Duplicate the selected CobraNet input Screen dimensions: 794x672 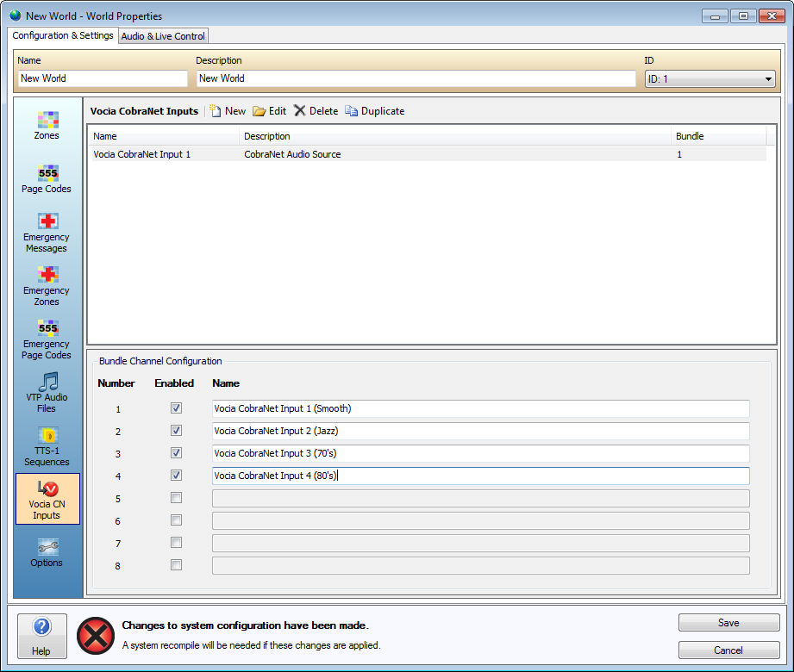click(x=375, y=111)
